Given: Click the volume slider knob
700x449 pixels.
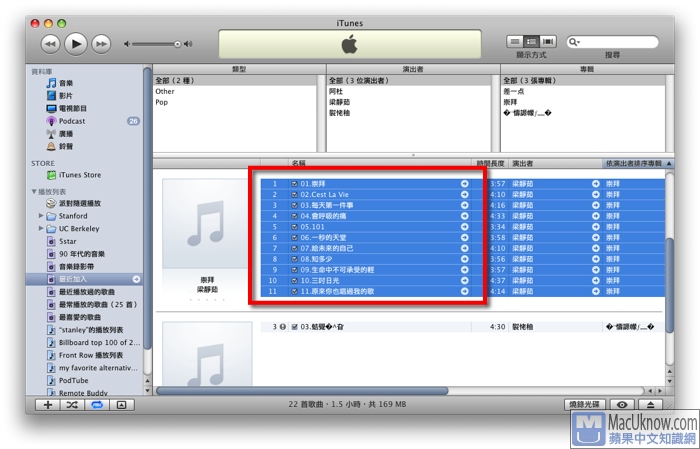Looking at the screenshot, I should click(x=178, y=44).
